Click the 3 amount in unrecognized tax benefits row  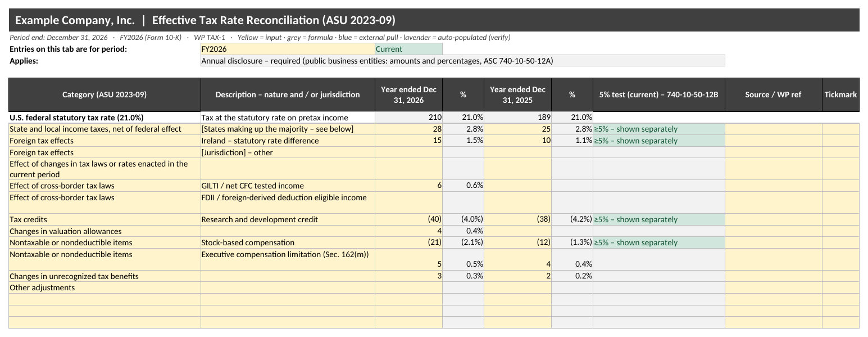[x=408, y=276]
